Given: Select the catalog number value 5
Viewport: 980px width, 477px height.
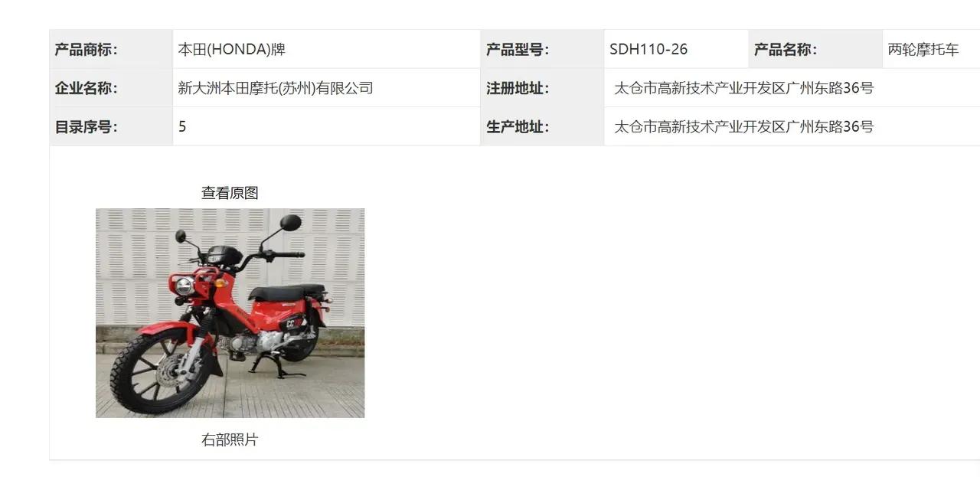Looking at the screenshot, I should (x=182, y=126).
